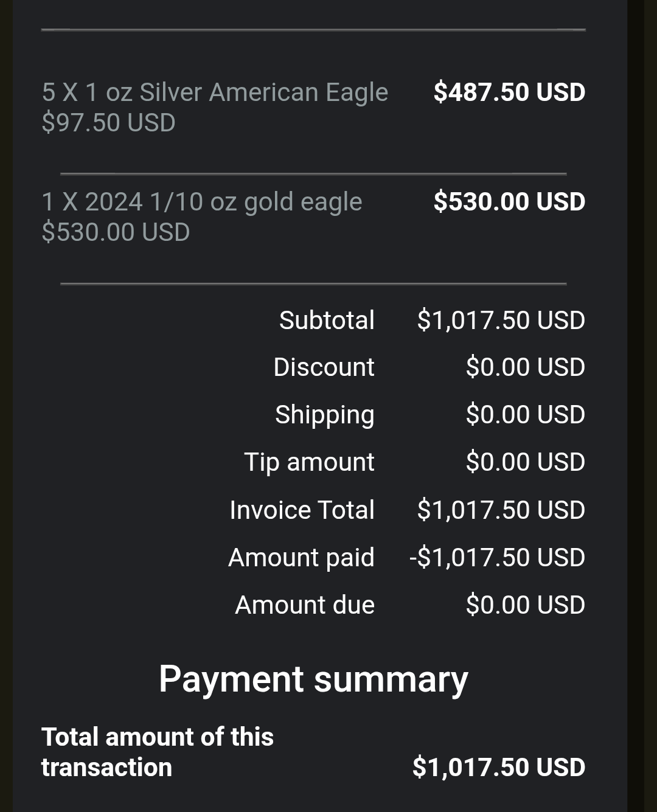Click the Total amount of this transaction label
Image resolution: width=657 pixels, height=812 pixels.
click(x=157, y=752)
